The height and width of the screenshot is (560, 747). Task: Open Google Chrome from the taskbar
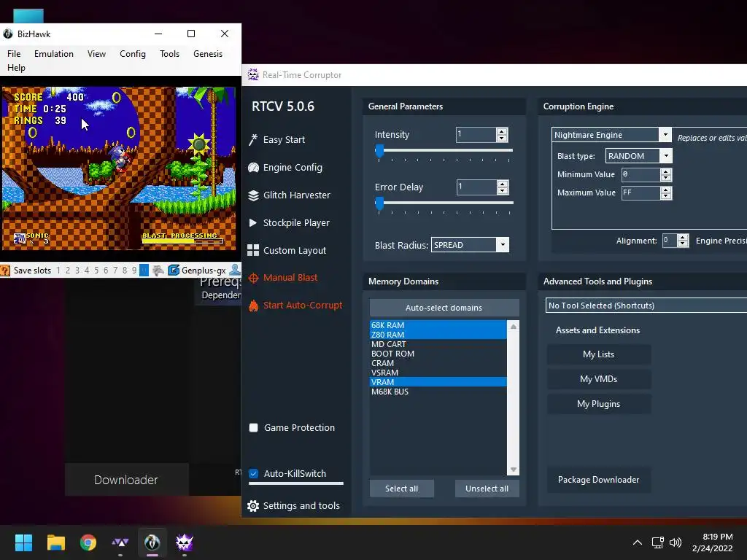tap(88, 542)
